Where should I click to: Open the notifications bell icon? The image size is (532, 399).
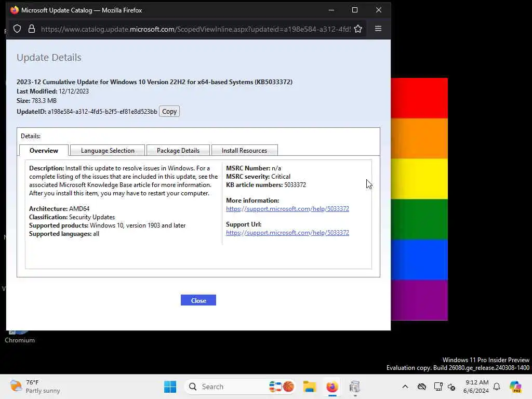point(497,387)
